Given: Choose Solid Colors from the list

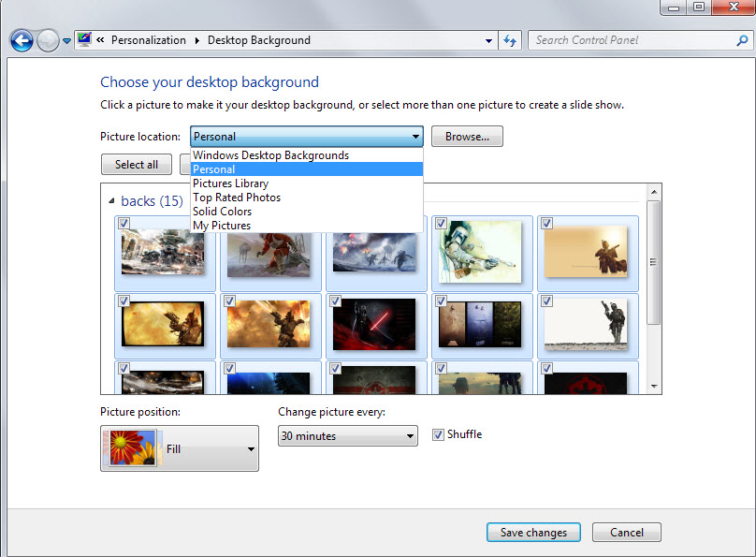Looking at the screenshot, I should (307, 212).
